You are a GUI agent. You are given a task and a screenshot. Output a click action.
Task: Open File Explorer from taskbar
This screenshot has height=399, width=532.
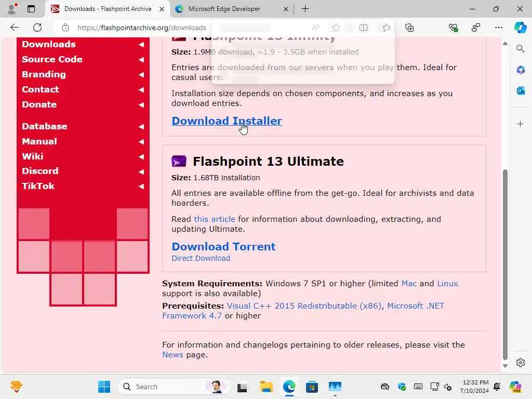(x=266, y=387)
